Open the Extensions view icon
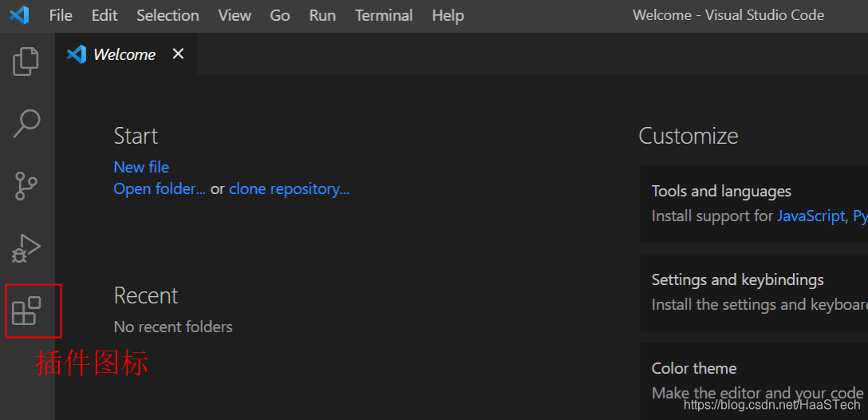 tap(26, 311)
